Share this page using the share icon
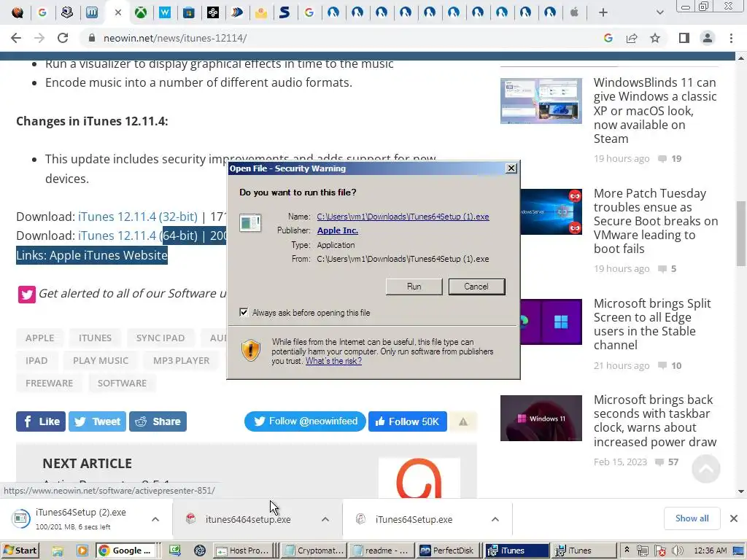Image resolution: width=747 pixels, height=560 pixels. [632, 38]
